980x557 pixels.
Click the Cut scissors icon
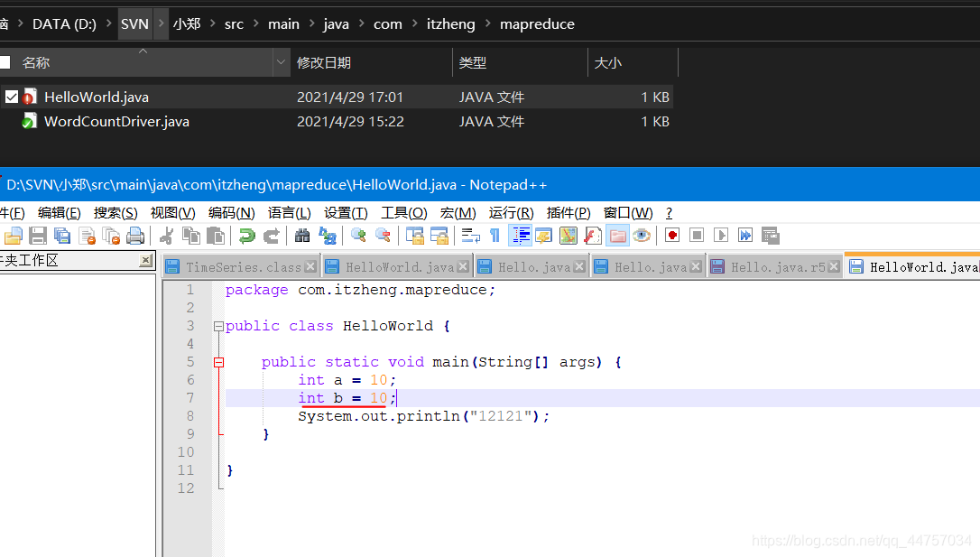[166, 237]
